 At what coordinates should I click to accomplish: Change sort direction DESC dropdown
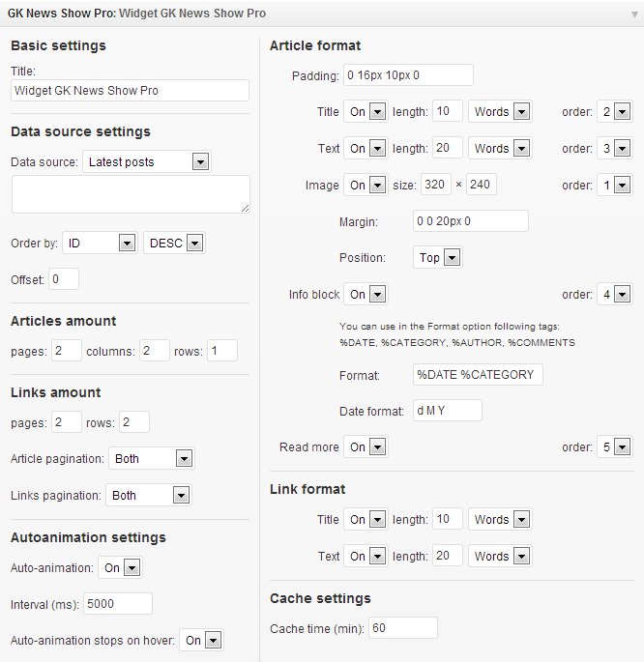tap(173, 244)
